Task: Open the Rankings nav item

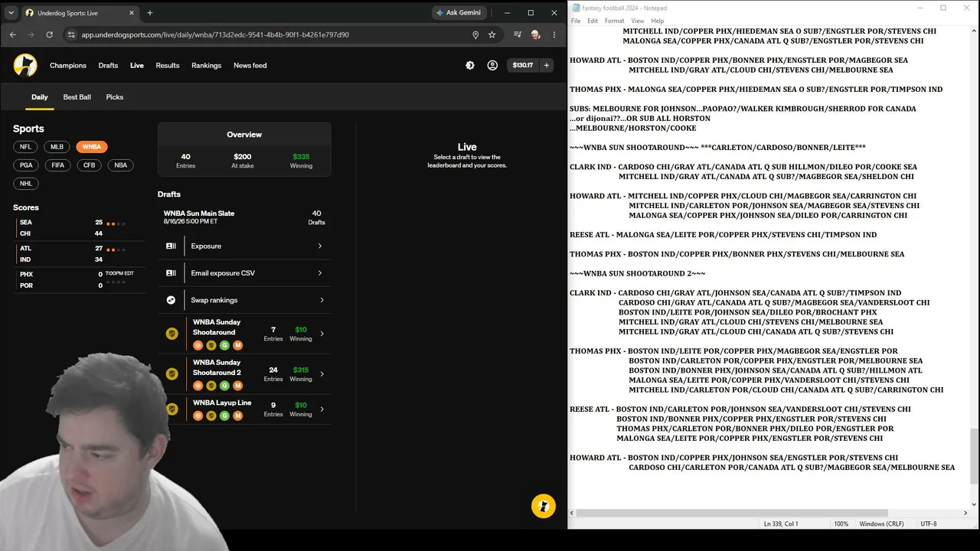Action: point(207,66)
